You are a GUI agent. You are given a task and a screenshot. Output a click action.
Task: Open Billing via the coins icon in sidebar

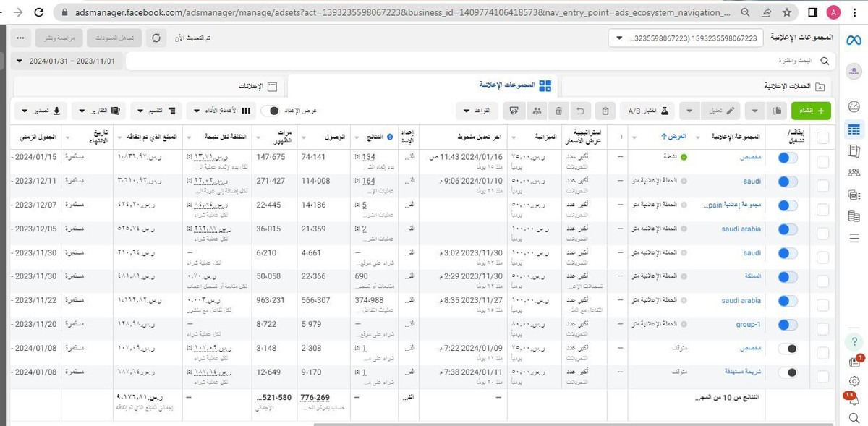[x=854, y=213]
